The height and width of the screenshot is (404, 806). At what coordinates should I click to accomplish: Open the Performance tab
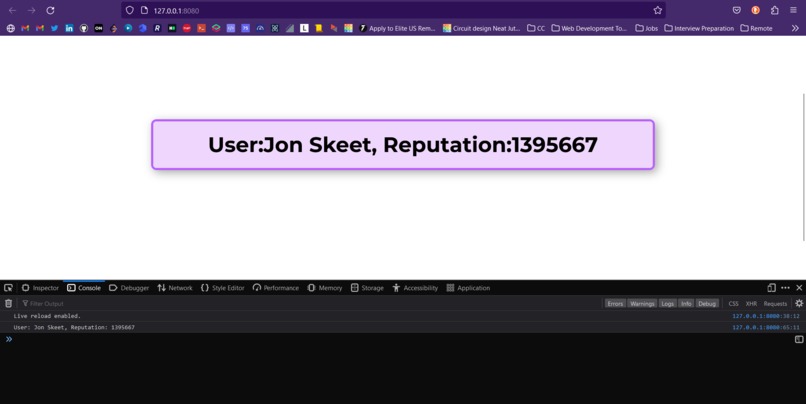point(276,288)
